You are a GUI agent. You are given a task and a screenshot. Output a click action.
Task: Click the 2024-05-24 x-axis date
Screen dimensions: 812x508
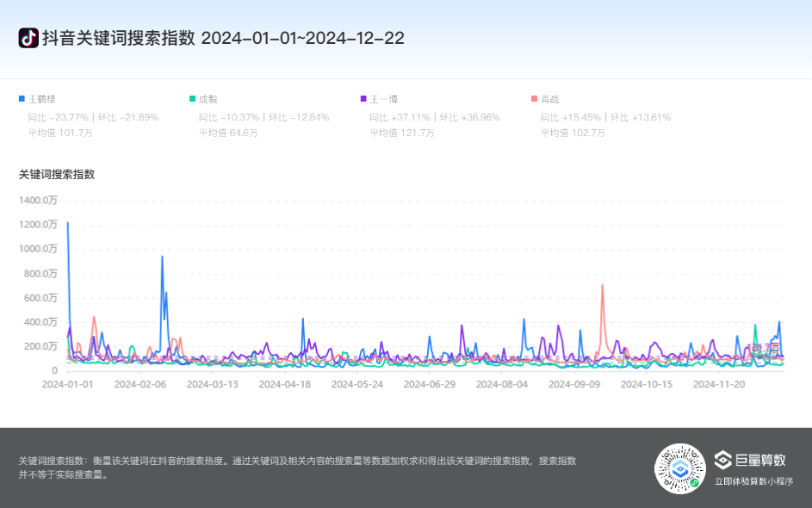(x=356, y=385)
